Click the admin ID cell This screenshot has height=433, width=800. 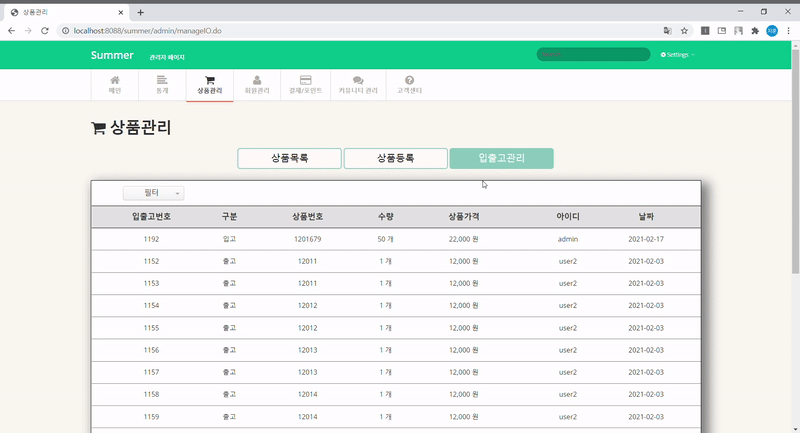click(x=568, y=239)
